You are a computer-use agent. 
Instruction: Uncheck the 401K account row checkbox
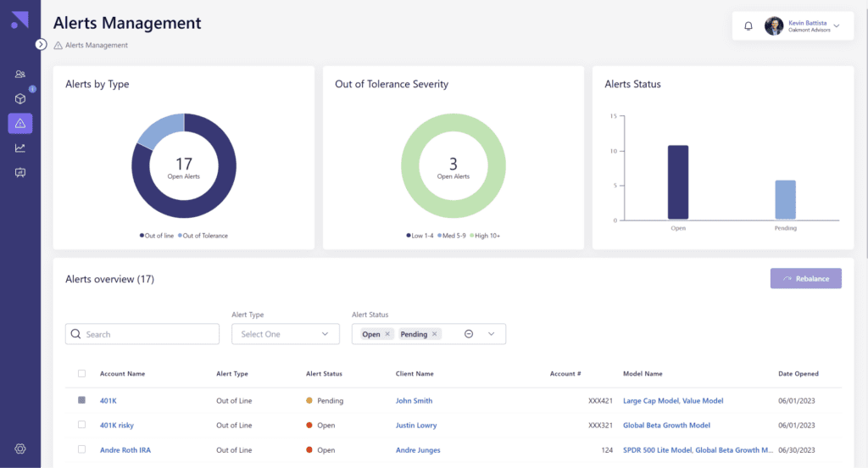pos(82,400)
